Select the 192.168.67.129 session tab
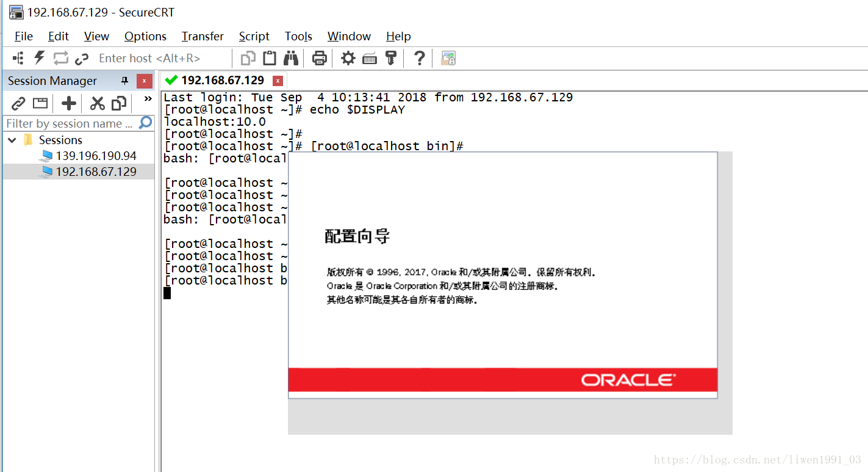The image size is (868, 472). pos(222,80)
